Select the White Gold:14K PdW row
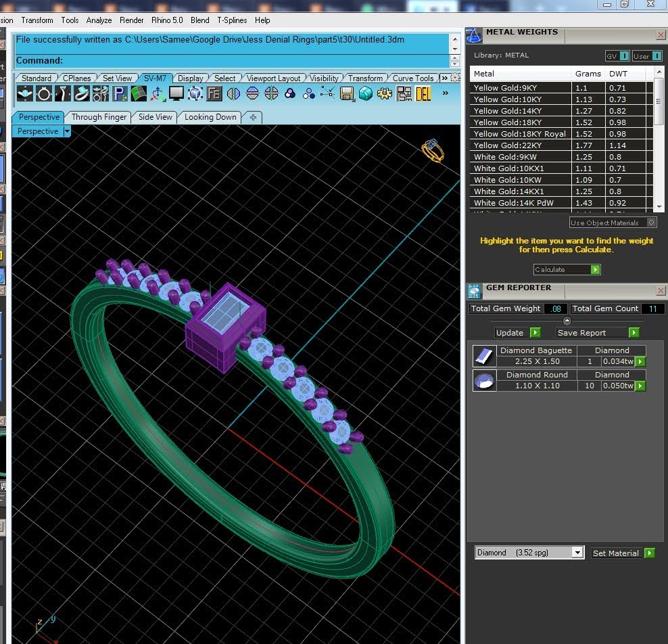Image resolution: width=668 pixels, height=644 pixels. pos(561,203)
